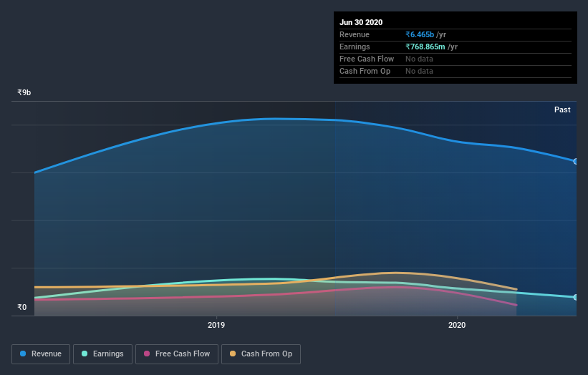
Task: Click the ₹9b y-axis label
Action: [24, 92]
